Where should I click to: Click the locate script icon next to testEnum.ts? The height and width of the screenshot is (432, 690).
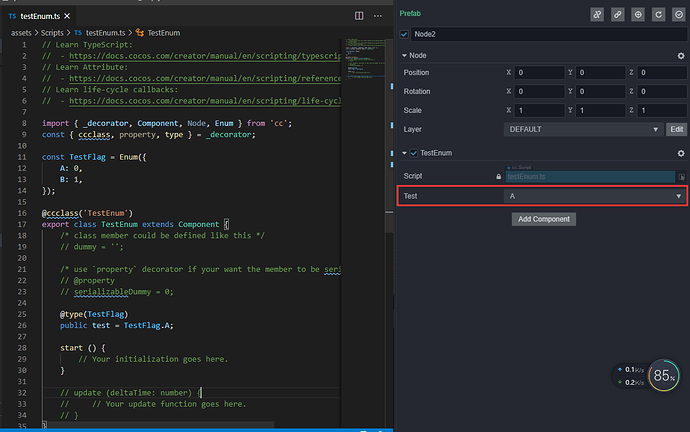click(682, 177)
